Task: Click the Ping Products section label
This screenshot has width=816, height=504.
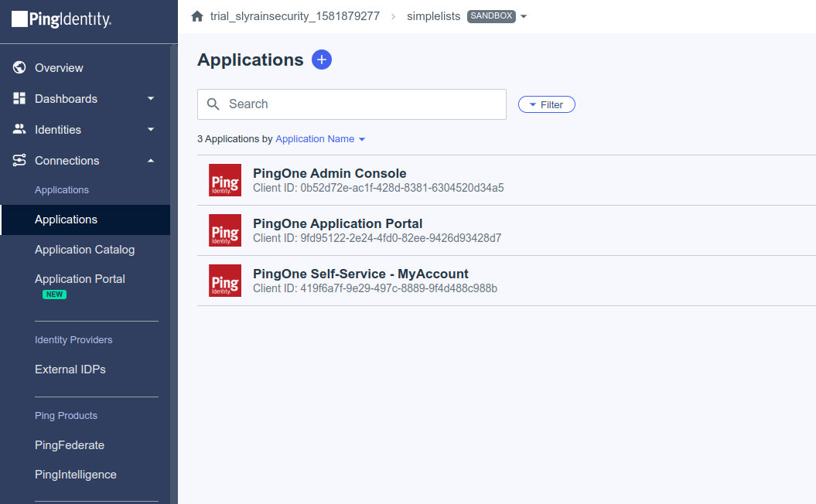Action: click(66, 416)
